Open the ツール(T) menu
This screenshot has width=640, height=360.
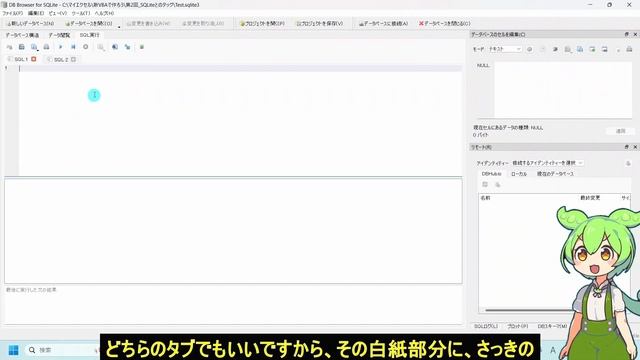click(80, 13)
